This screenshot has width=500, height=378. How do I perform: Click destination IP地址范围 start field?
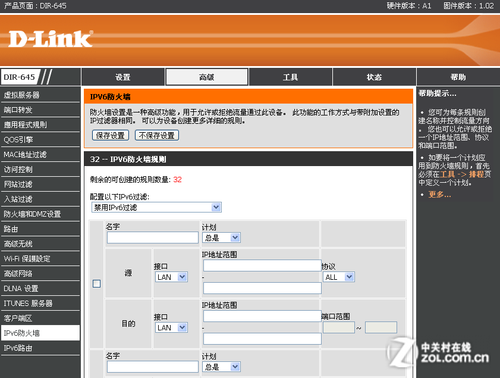coord(262,316)
